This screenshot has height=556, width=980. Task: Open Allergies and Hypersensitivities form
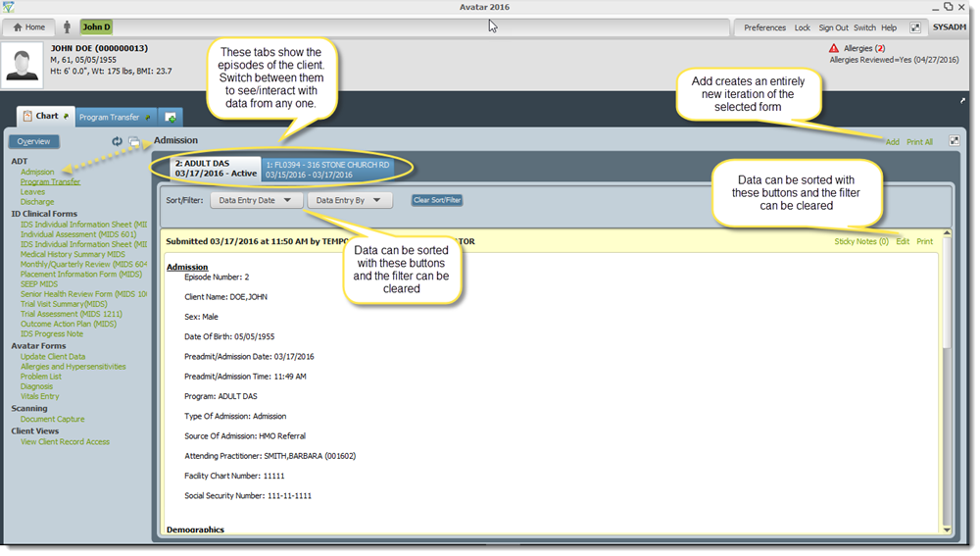(x=73, y=367)
